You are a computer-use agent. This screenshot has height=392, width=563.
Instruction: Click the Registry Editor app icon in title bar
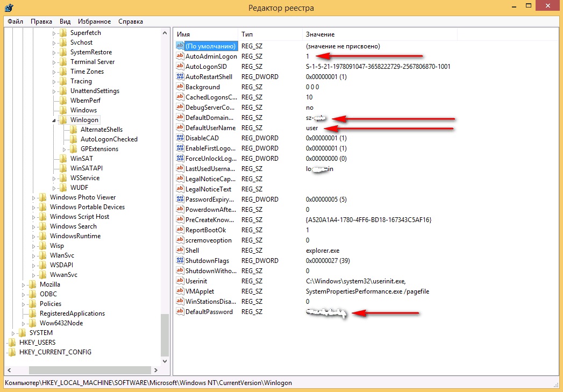pos(10,7)
